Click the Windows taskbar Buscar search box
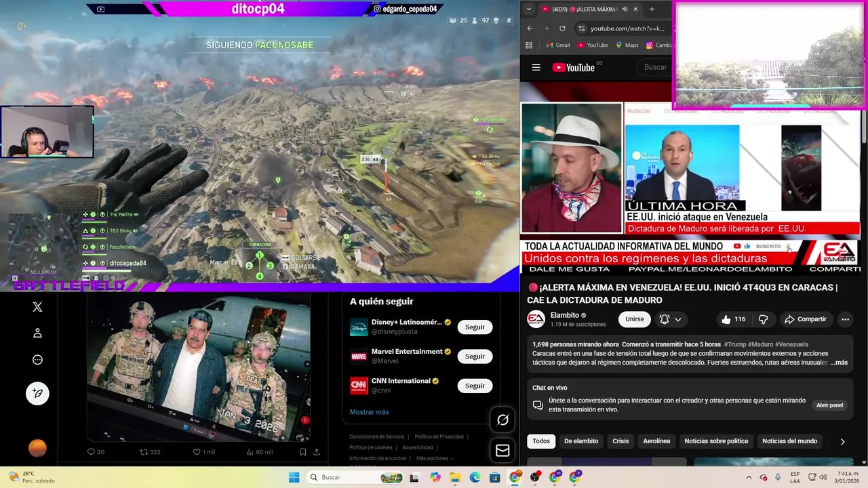The image size is (868, 488). pos(354,477)
